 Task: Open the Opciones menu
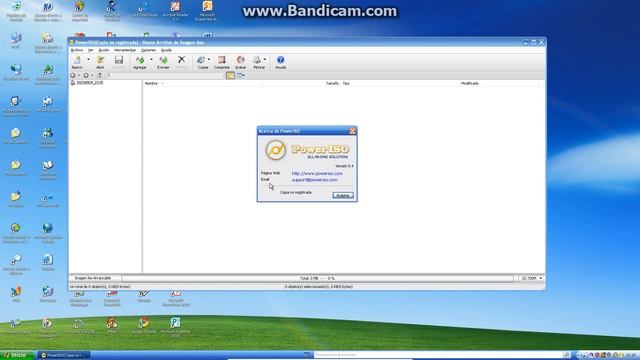coord(148,50)
